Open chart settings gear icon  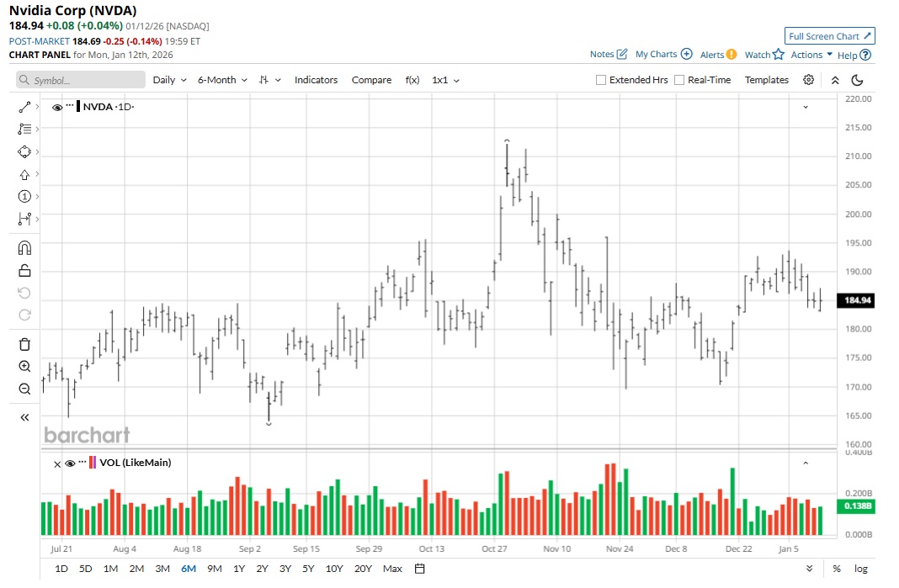(x=808, y=80)
